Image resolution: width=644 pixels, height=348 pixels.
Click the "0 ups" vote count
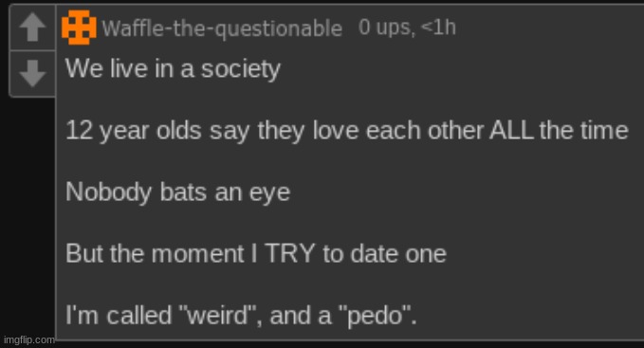pos(384,27)
